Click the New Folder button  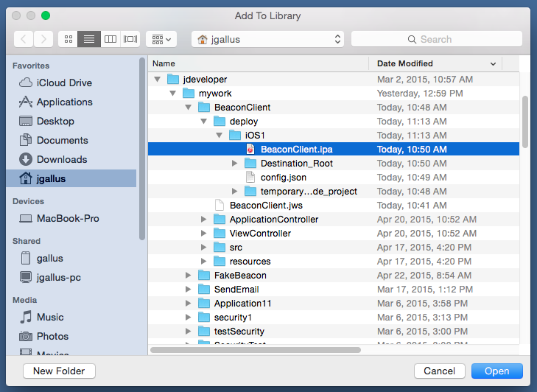(59, 371)
